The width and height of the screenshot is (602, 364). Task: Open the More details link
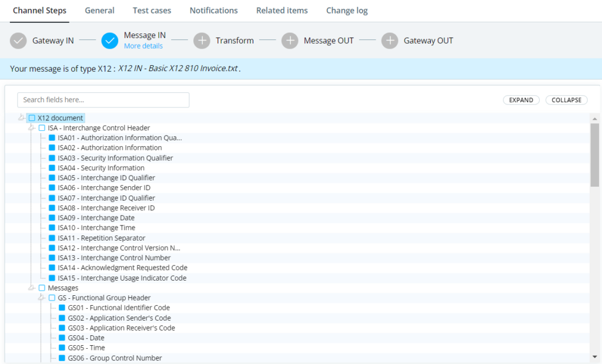(x=143, y=46)
